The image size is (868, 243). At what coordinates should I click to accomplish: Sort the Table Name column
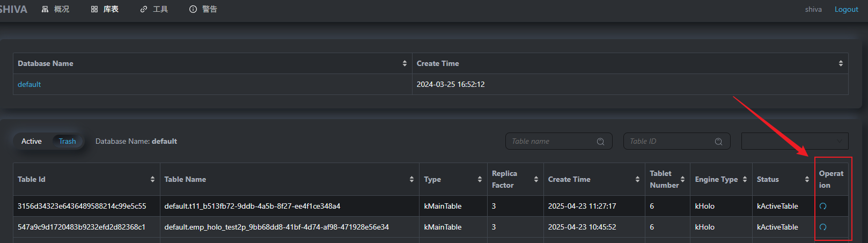click(411, 179)
